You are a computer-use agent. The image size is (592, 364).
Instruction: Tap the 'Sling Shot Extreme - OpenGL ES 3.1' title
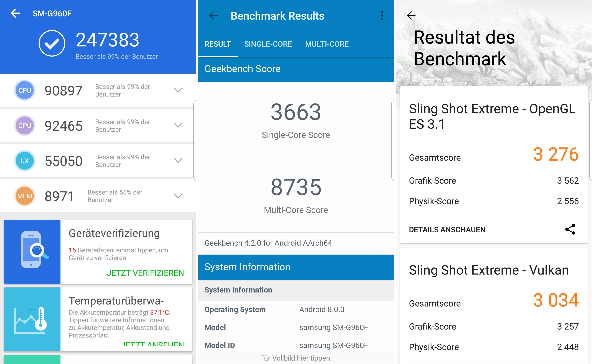click(x=492, y=116)
